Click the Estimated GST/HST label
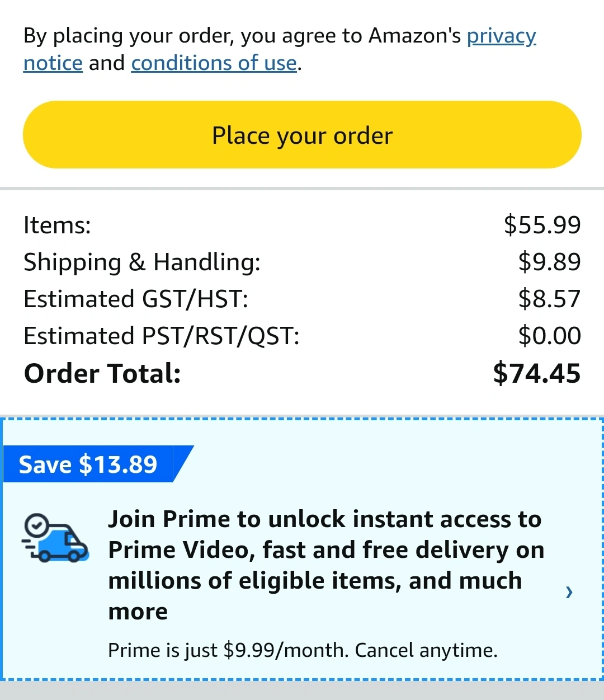604x700 pixels. point(136,299)
